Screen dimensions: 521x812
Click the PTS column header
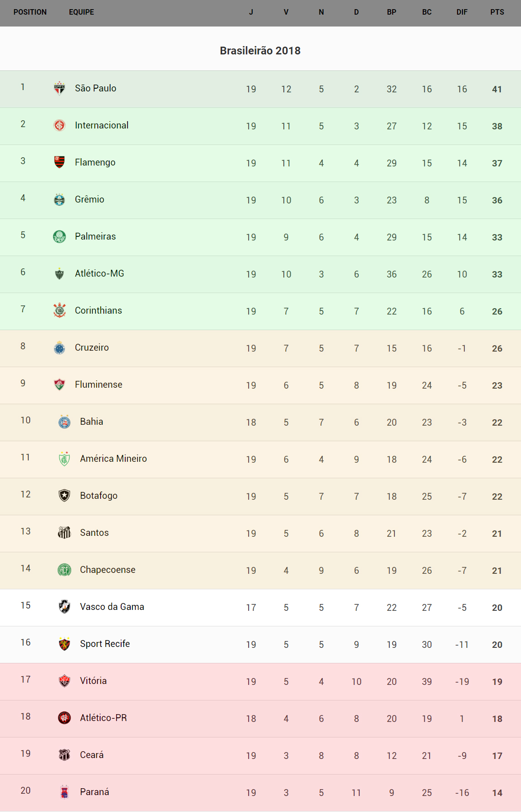click(497, 12)
